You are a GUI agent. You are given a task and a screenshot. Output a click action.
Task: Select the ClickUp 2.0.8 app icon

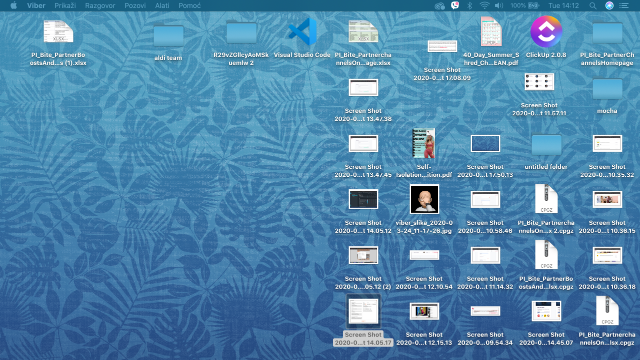(x=546, y=31)
